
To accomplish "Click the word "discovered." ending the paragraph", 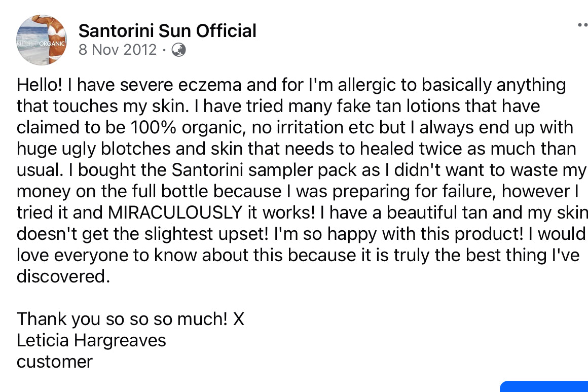I will tap(63, 276).
